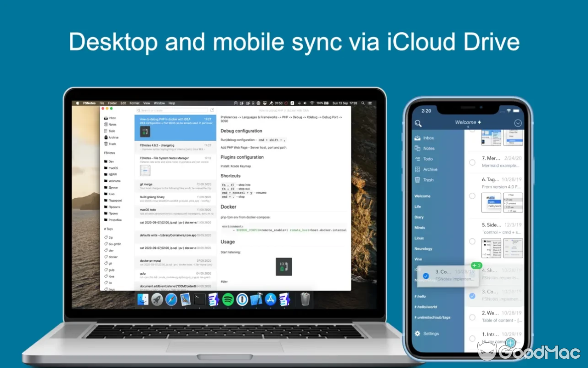Screen dimensions: 588x368
Task: Launch Spotify from the Dock
Action: (227, 299)
